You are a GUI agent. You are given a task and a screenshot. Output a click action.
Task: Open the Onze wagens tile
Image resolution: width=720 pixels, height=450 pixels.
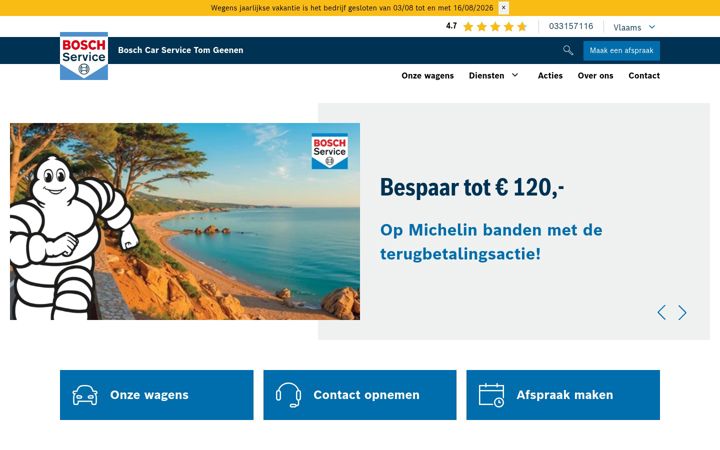(157, 395)
